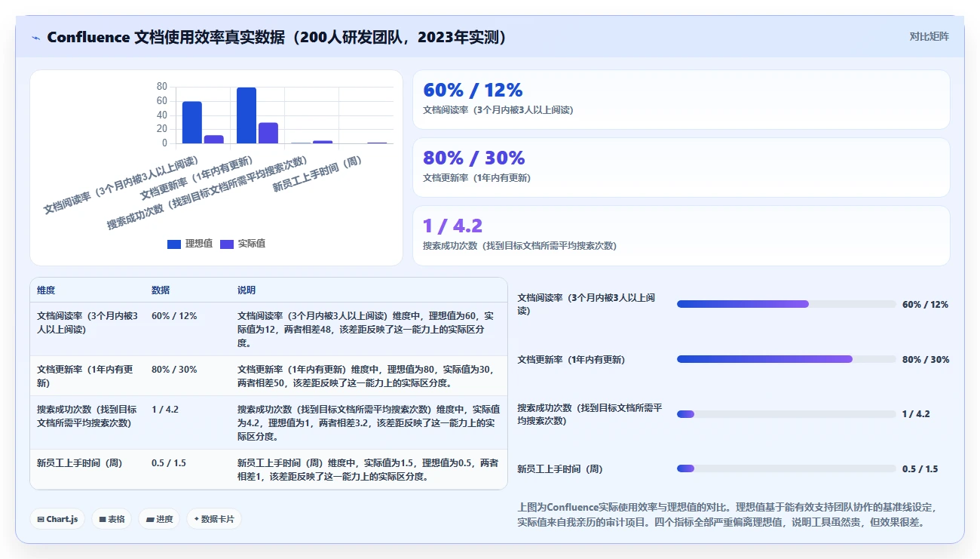Click the 80% / 30% data card
The width and height of the screenshot is (980, 559).
point(681,167)
